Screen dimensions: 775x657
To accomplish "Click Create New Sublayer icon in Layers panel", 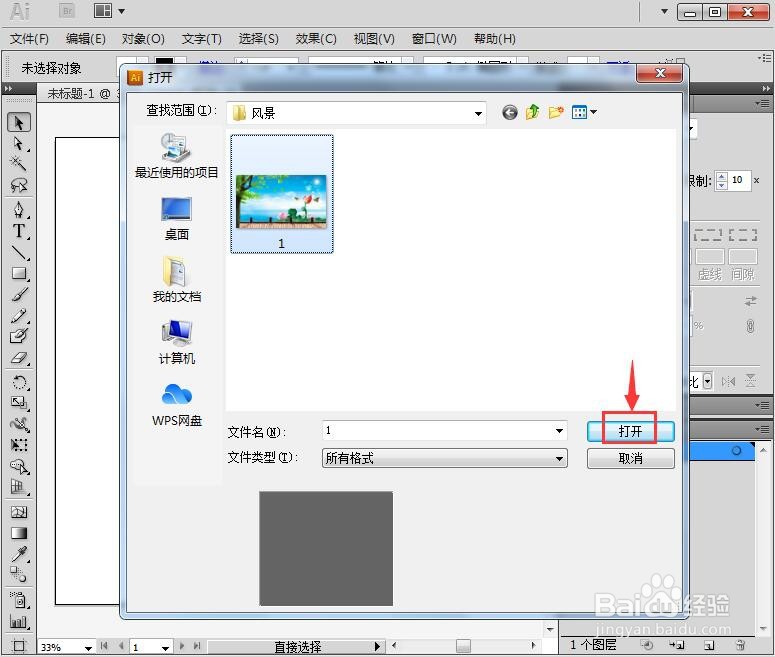I will coord(677,645).
